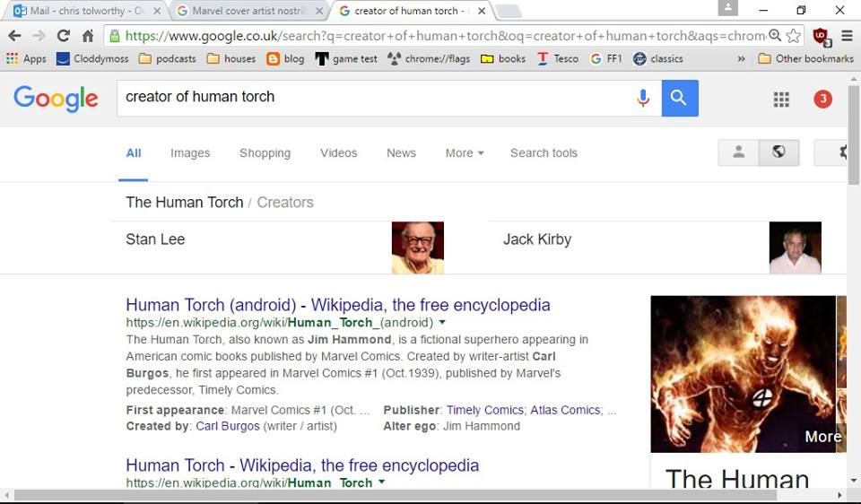
Task: Show hidden bookmarks with the double chevron
Action: [742, 59]
